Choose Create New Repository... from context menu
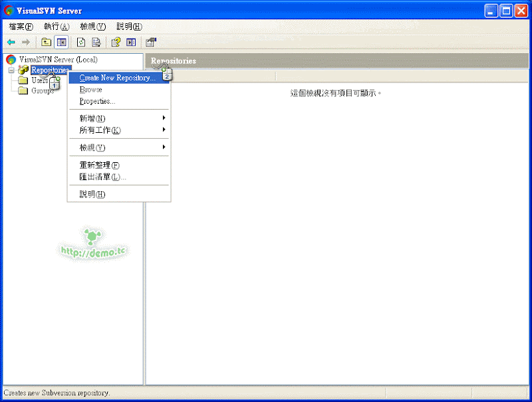The width and height of the screenshot is (532, 402). coord(119,78)
